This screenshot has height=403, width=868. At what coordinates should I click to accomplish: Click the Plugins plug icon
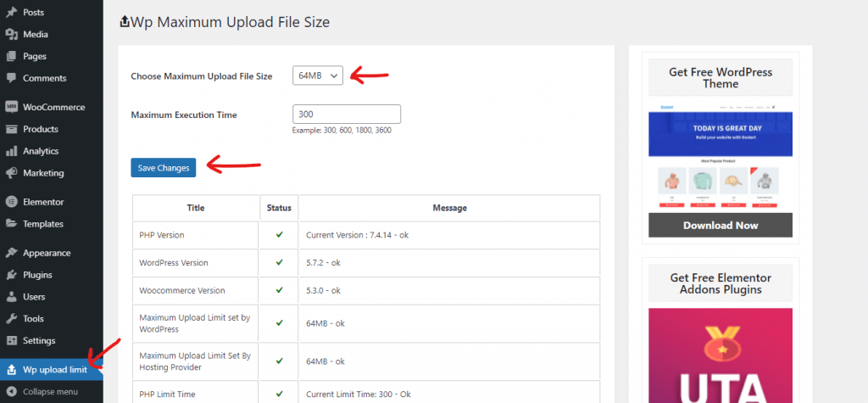[x=11, y=275]
